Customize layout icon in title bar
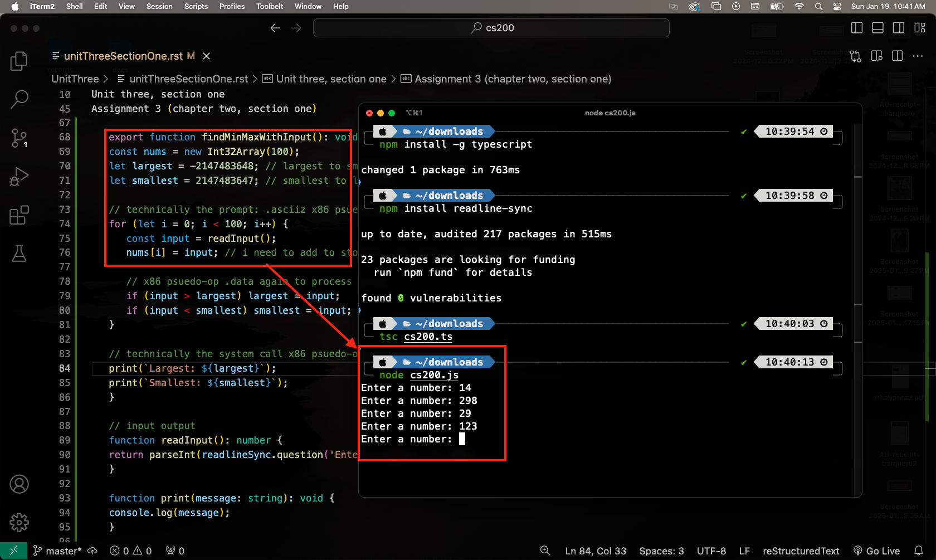This screenshot has width=936, height=560. (920, 28)
